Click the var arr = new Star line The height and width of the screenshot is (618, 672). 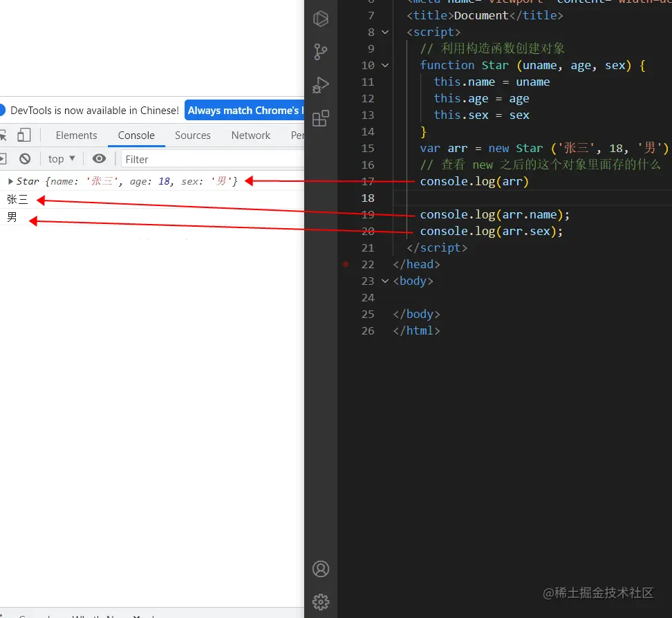[x=544, y=149]
